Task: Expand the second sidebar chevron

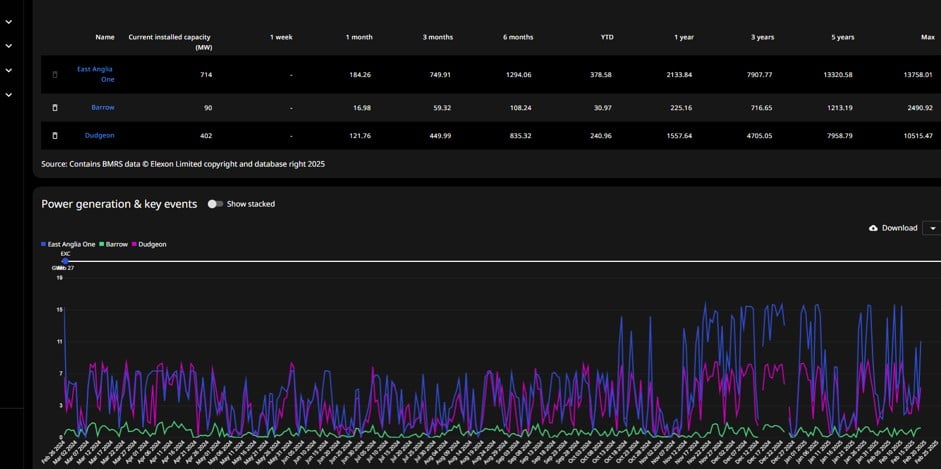Action: point(8,46)
